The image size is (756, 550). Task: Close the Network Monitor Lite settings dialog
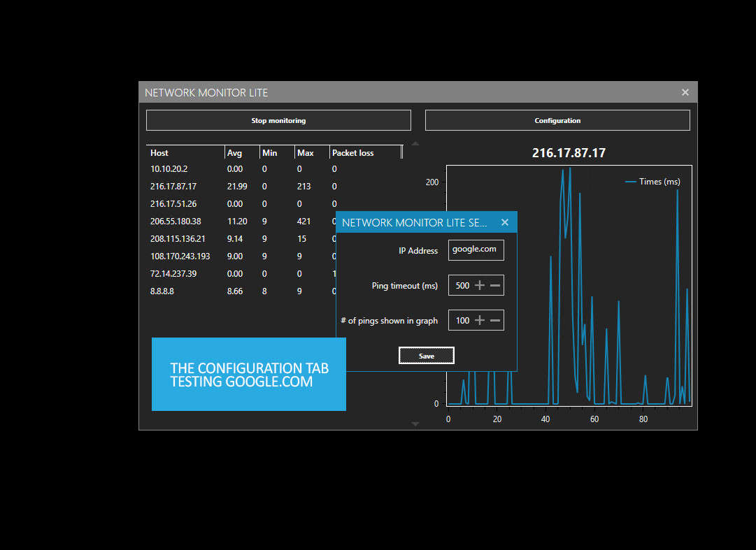tap(504, 222)
